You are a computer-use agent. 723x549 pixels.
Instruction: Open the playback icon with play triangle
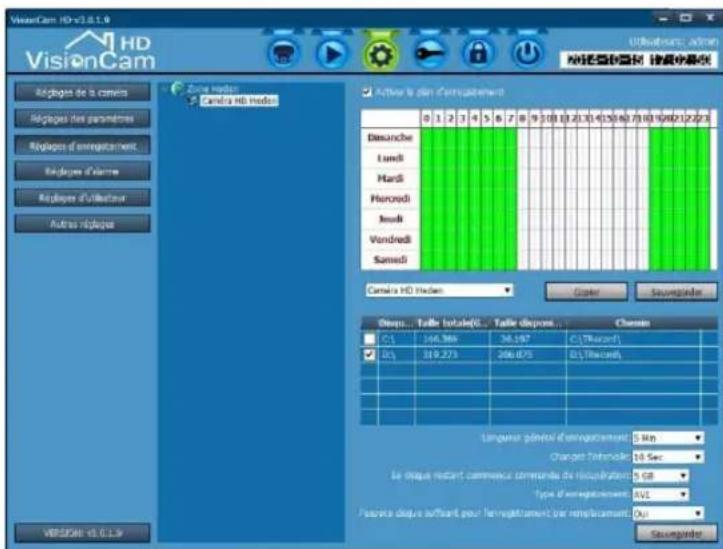[x=332, y=54]
